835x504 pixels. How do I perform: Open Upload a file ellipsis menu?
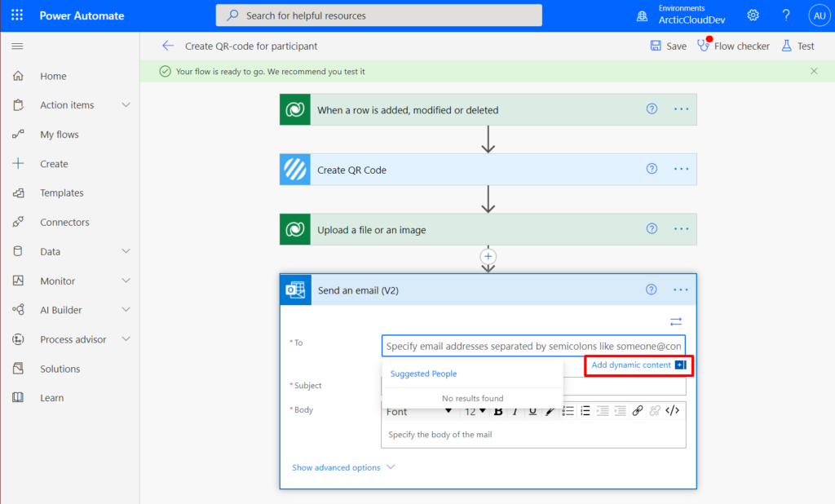tap(681, 228)
